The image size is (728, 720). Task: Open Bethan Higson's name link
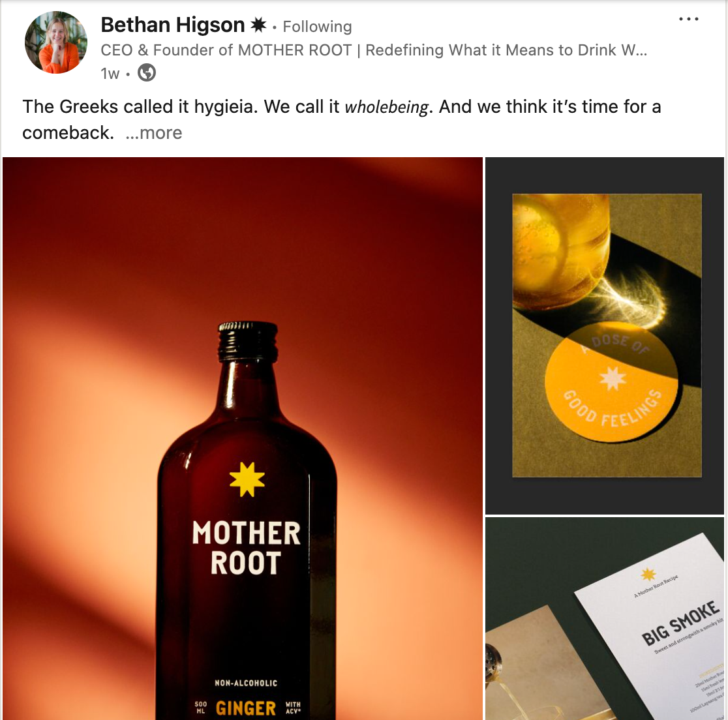[x=173, y=25]
